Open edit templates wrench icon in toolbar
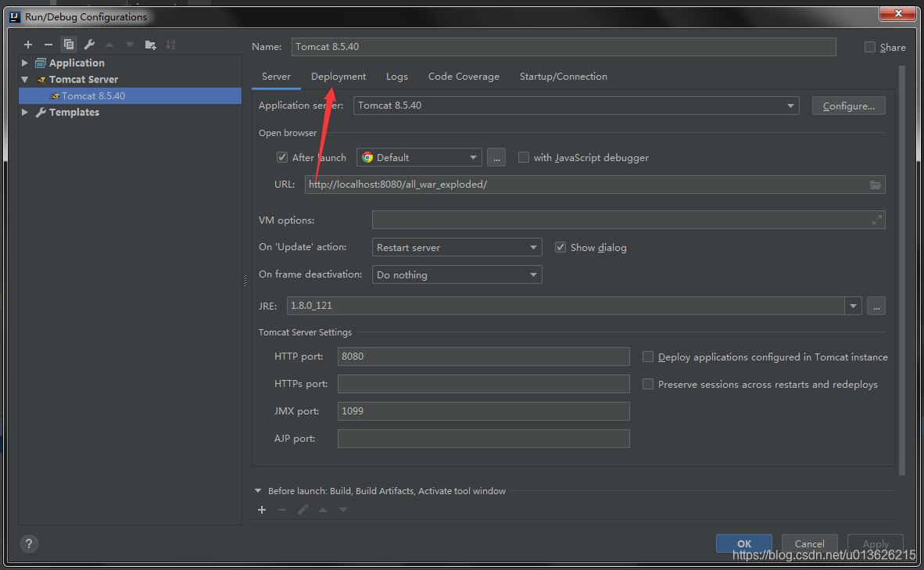924x570 pixels. pyautogui.click(x=89, y=45)
